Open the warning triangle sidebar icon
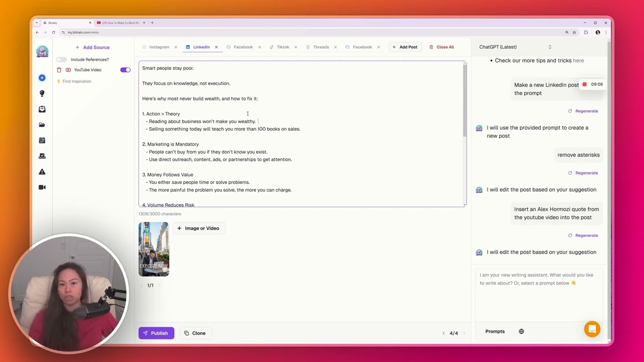The width and height of the screenshot is (644, 362). pos(42,171)
